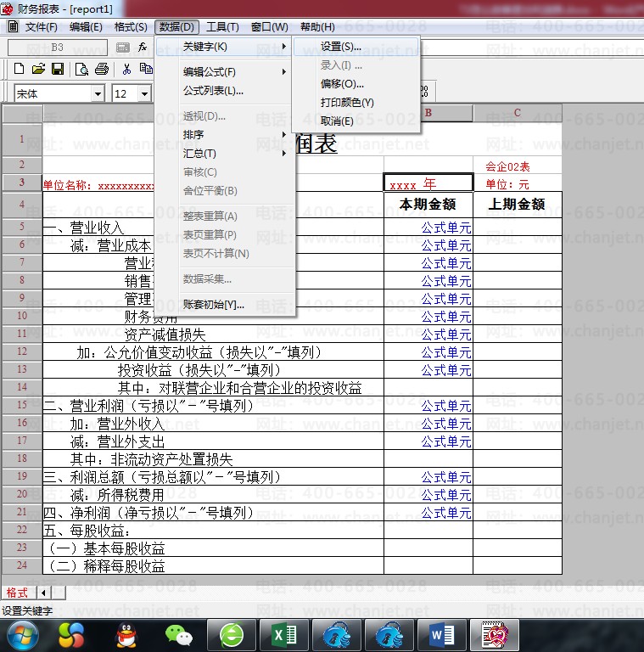This screenshot has height=652, width=644.
Task: Select row 12 header
Action: point(22,351)
